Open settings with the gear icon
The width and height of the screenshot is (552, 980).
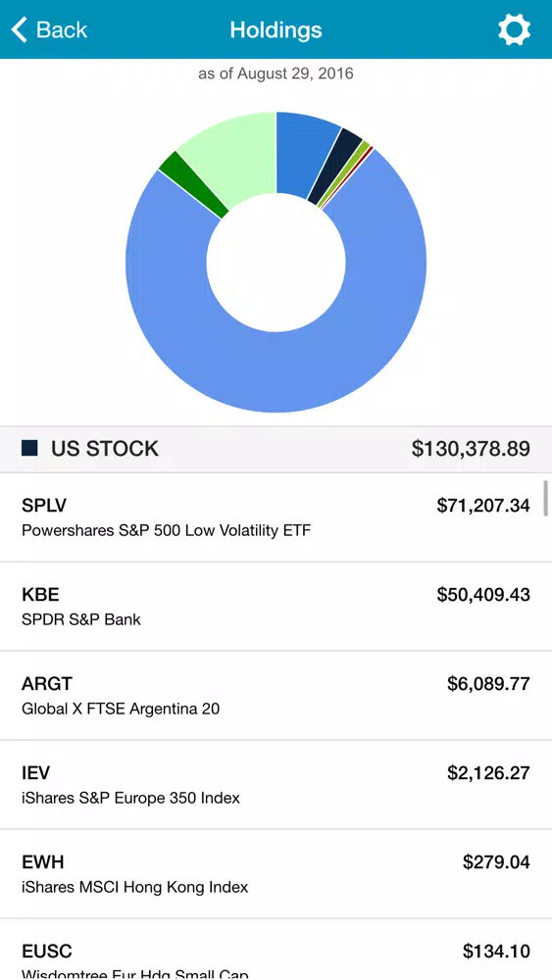514,29
